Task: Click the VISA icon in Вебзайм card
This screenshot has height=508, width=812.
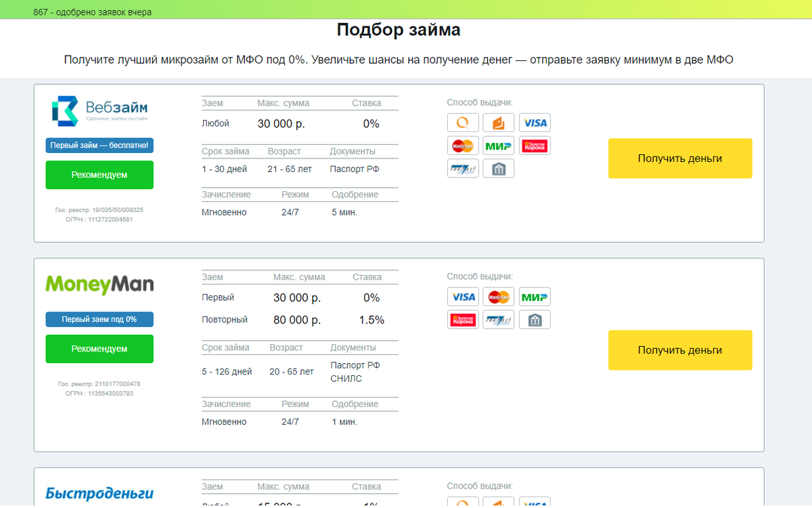Action: coord(535,123)
